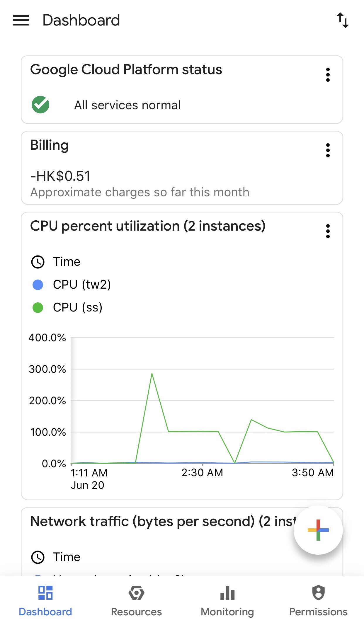364x625 pixels.
Task: Open Google Cloud Platform status options menu
Action: pyautogui.click(x=328, y=75)
